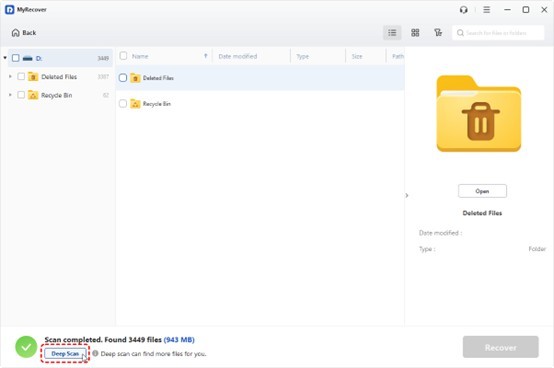Click the D: drive disk icon
The height and width of the screenshot is (368, 554).
pyautogui.click(x=28, y=58)
